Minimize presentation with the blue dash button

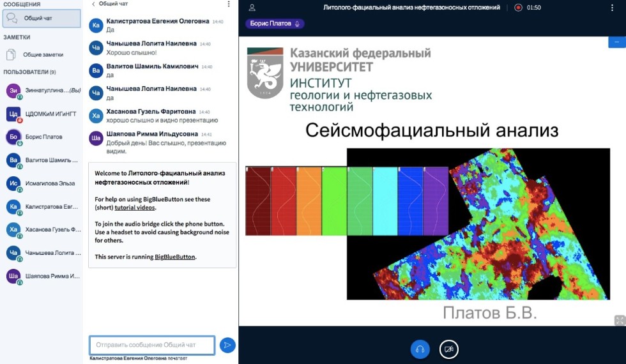click(617, 42)
